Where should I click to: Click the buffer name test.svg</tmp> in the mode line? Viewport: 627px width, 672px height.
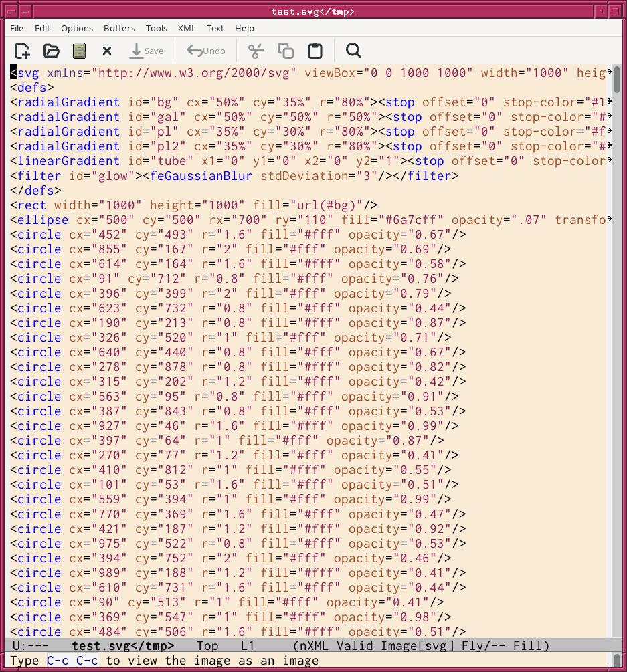point(122,645)
